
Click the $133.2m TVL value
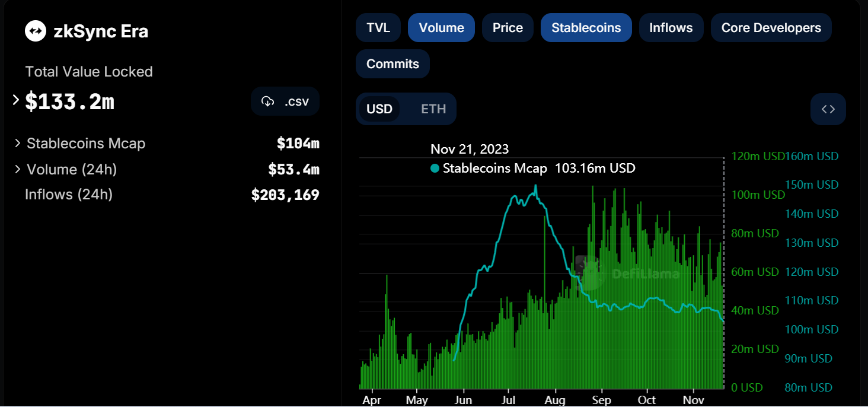point(70,102)
